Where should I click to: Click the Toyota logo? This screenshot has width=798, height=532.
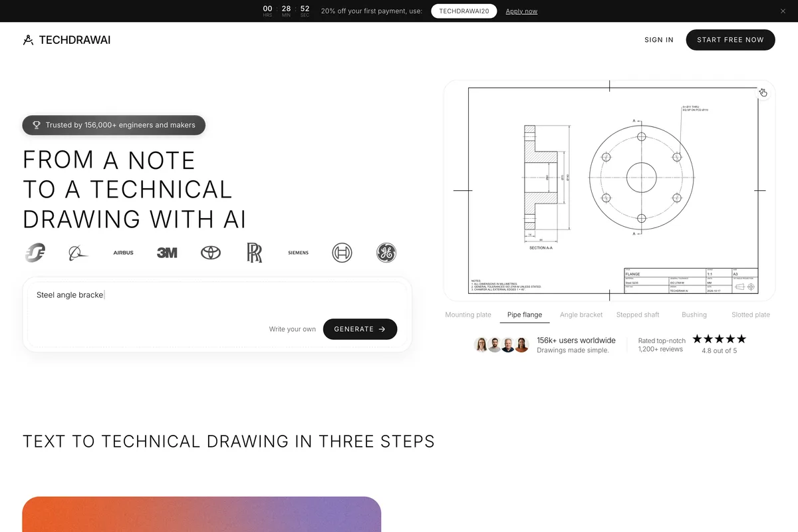pyautogui.click(x=211, y=253)
